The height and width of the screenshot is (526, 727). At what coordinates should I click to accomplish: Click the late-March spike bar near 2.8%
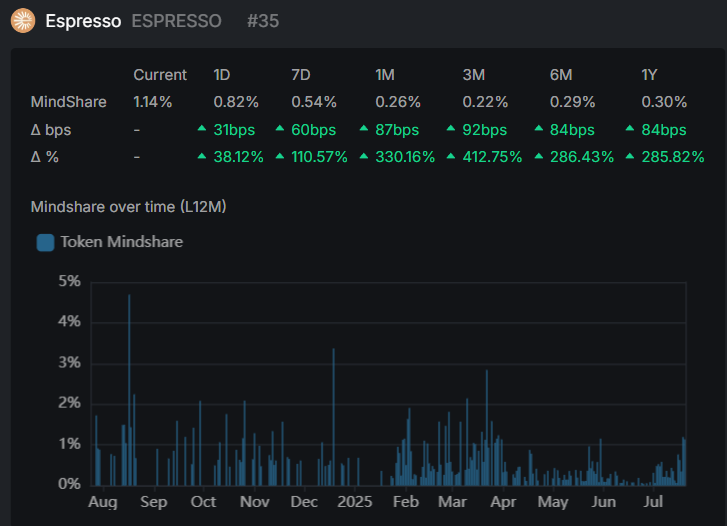487,427
